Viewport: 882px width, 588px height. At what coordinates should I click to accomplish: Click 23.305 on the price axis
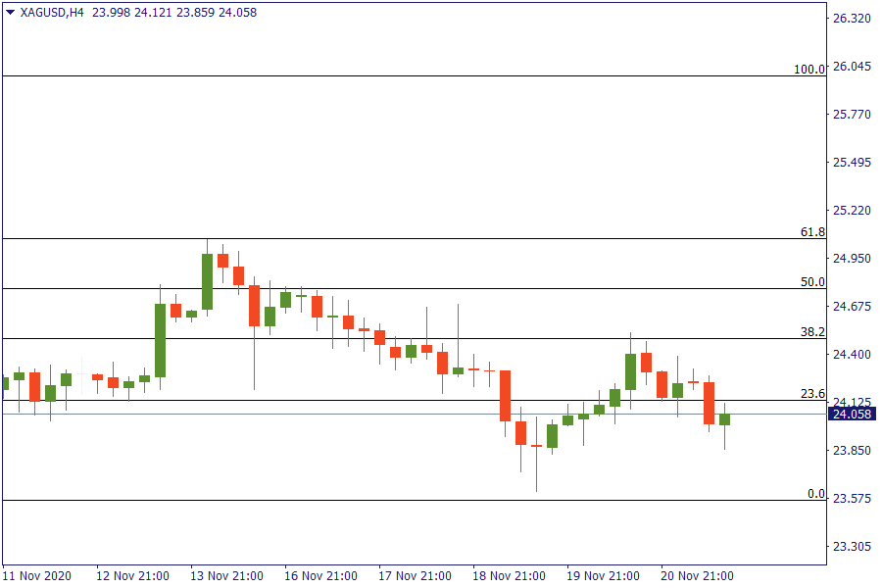click(852, 546)
